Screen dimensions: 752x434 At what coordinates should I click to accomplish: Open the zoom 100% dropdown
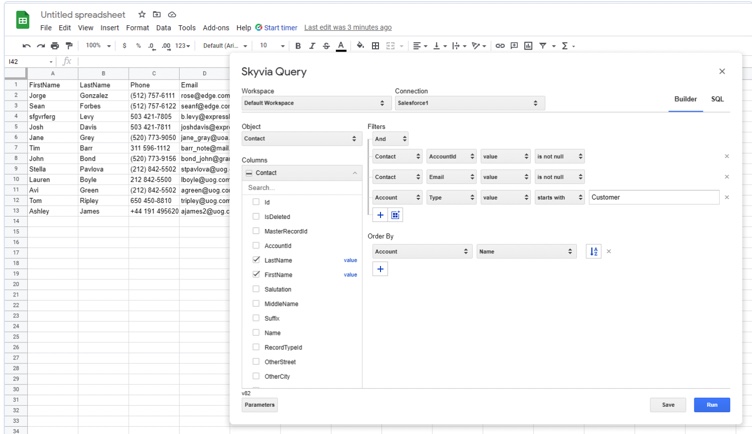[x=98, y=46]
